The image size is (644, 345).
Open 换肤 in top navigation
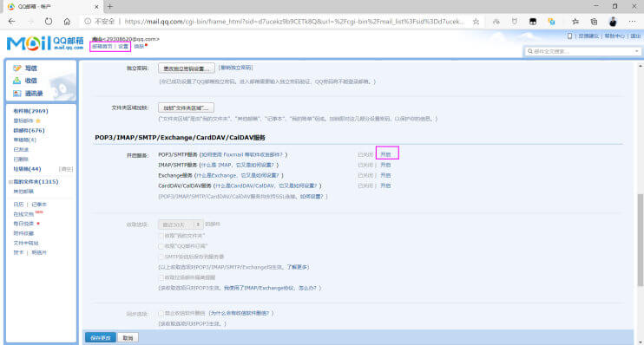tap(139, 46)
